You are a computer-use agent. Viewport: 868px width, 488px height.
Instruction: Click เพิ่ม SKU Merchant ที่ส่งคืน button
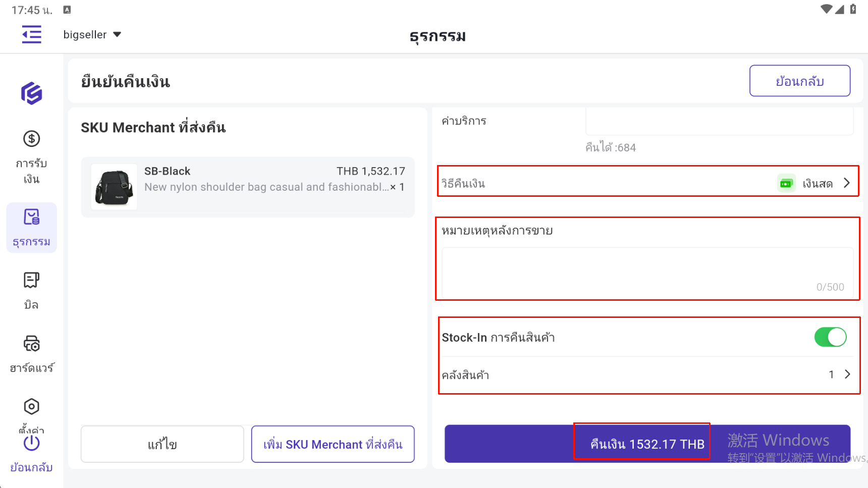333,444
